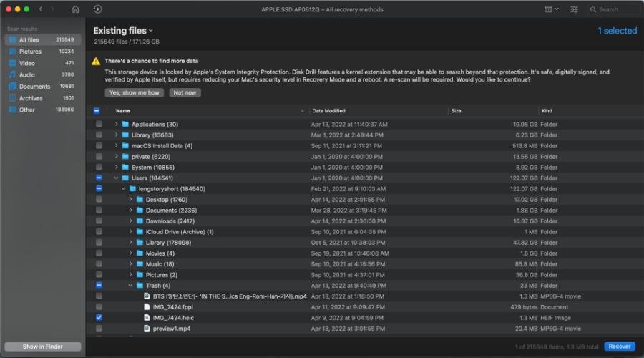Click the Desktop (1760) folder icon

click(140, 199)
